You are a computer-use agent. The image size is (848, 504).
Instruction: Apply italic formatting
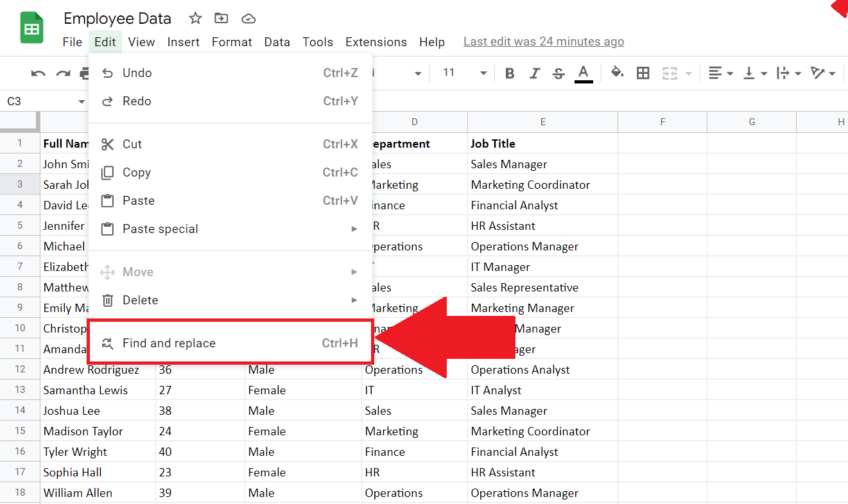(x=534, y=73)
